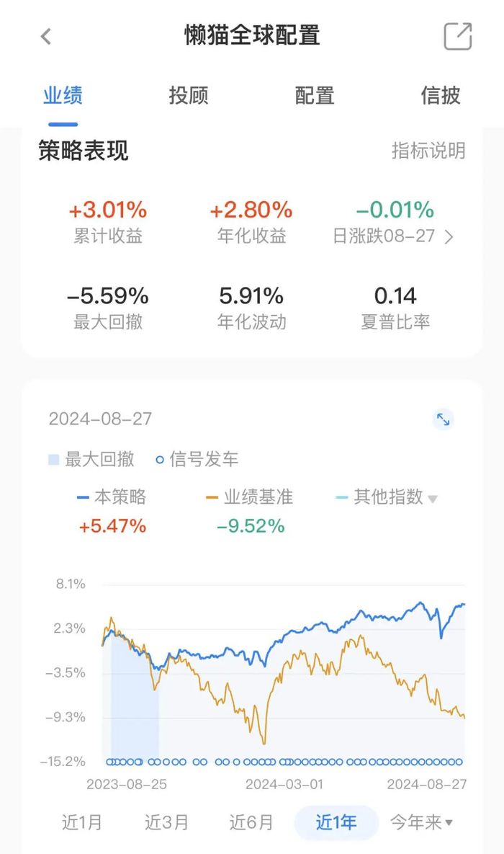Click the 信号发车 circle marker icon
Image resolution: width=504 pixels, height=854 pixels.
click(x=160, y=459)
